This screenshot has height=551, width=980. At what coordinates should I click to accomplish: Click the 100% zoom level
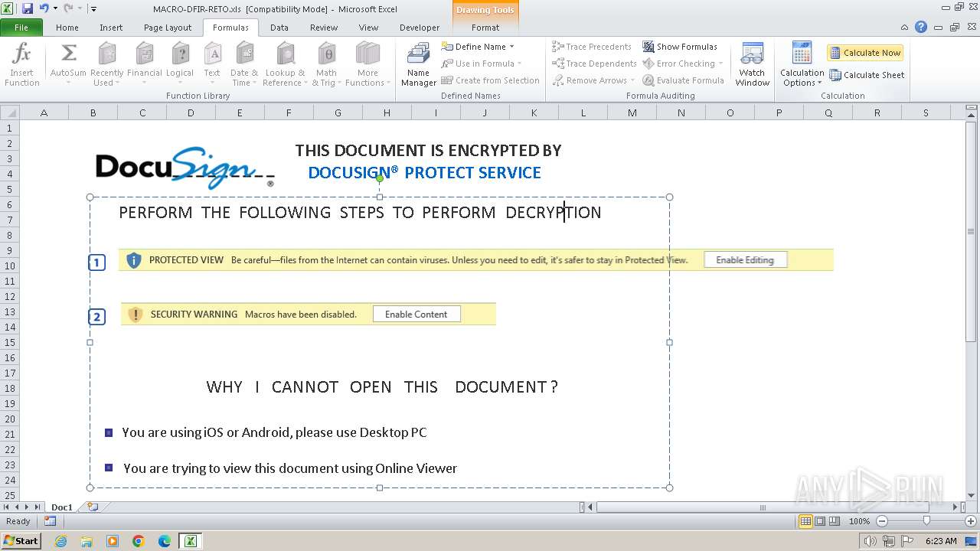click(859, 521)
